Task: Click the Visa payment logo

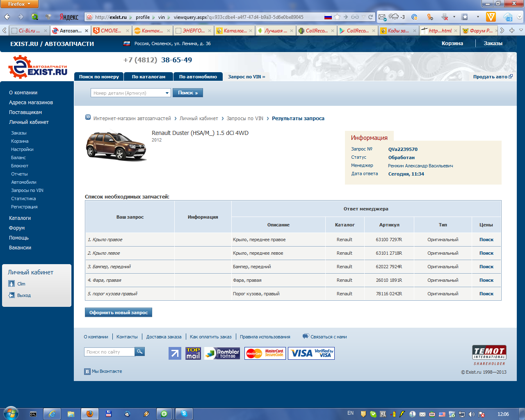Action: pyautogui.click(x=311, y=353)
